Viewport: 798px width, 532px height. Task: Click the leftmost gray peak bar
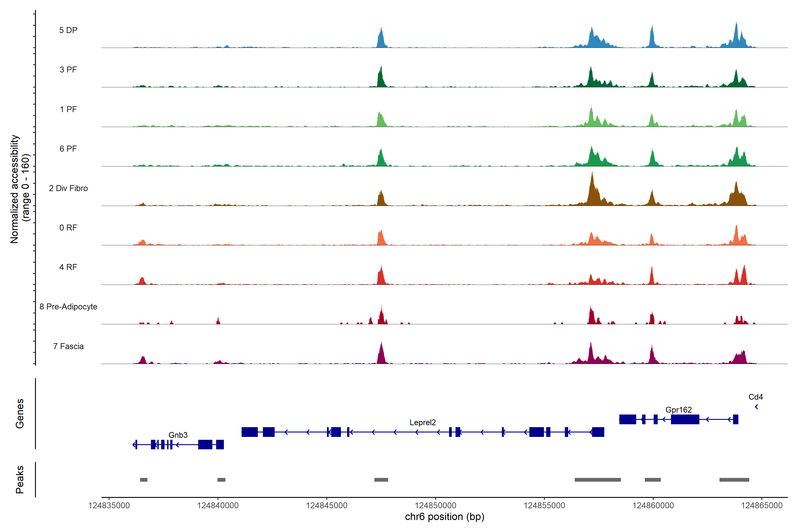143,480
